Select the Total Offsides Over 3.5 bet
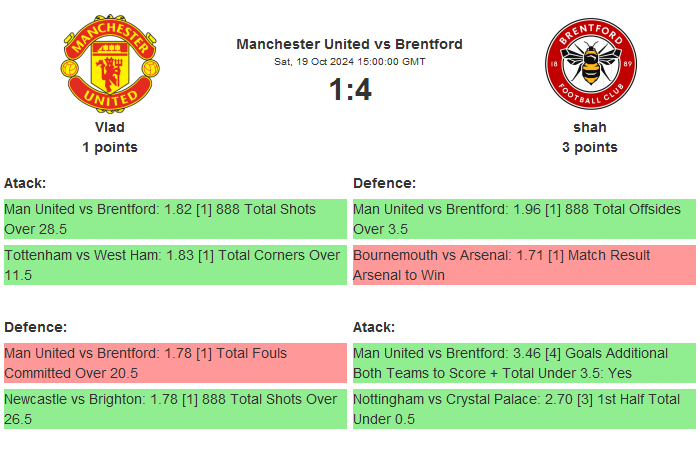Viewport: 700px width, 460px height. (524, 219)
